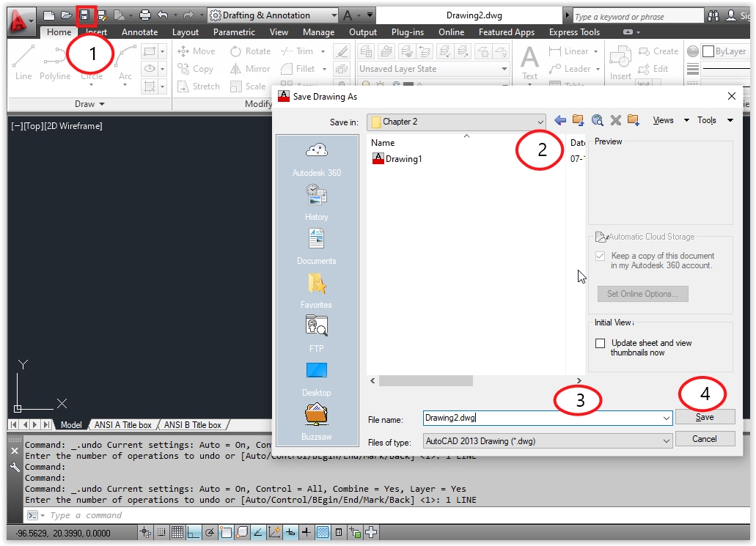The height and width of the screenshot is (546, 756).
Task: Click the ByLayer color swatch
Action: (x=708, y=51)
